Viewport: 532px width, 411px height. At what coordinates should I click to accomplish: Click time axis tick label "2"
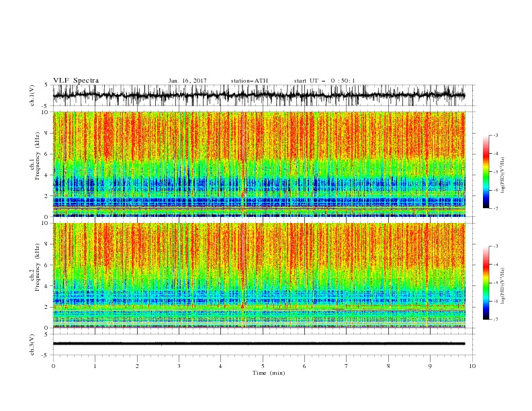pos(137,366)
